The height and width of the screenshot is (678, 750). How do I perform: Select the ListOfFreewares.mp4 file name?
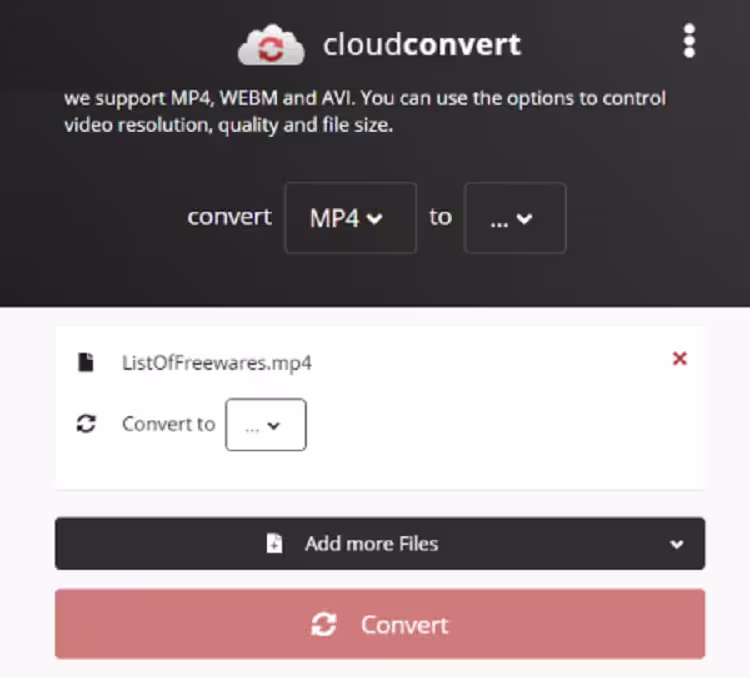217,363
